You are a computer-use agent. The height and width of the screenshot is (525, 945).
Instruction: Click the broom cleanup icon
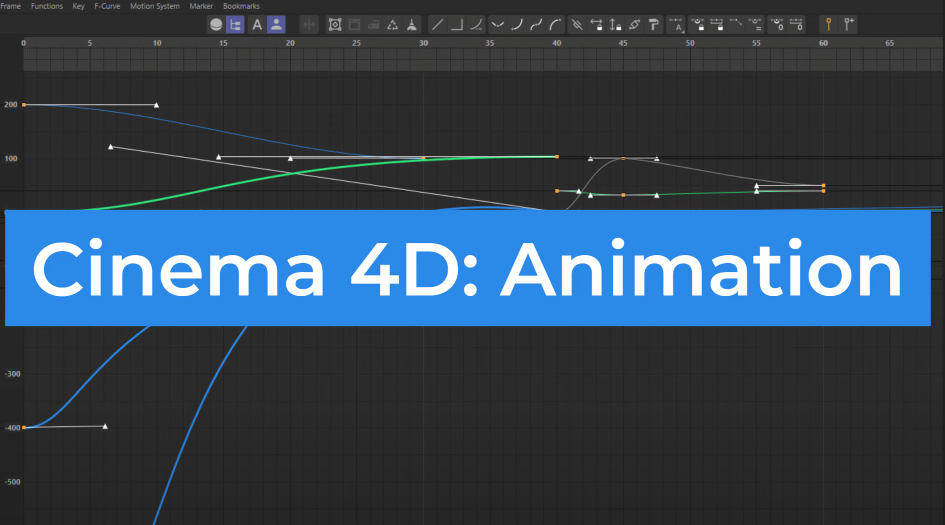click(411, 24)
